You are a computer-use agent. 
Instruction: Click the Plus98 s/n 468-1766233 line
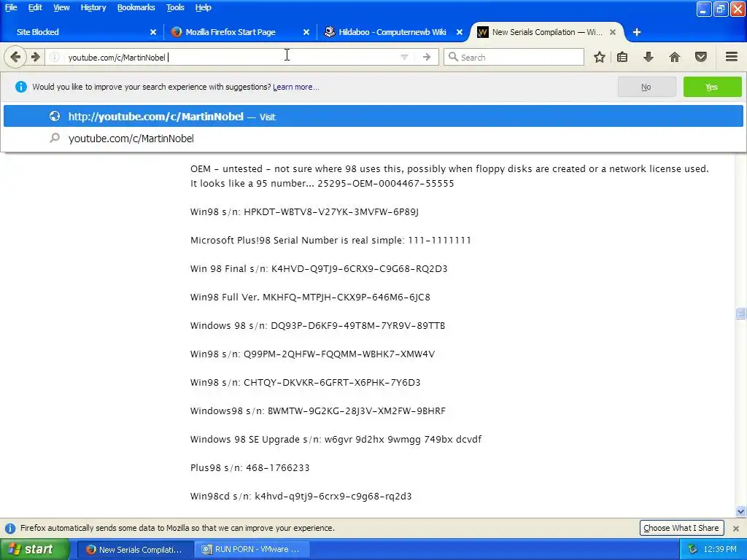coord(249,468)
